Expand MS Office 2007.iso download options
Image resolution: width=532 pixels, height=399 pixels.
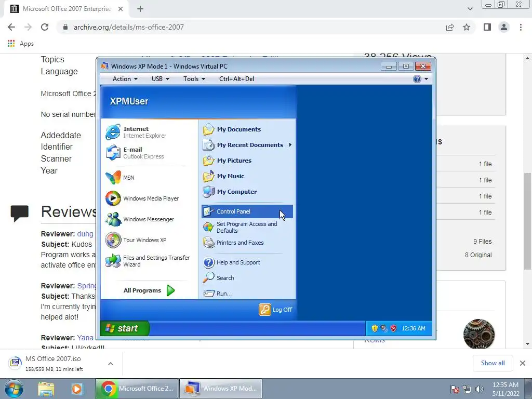[x=111, y=363]
